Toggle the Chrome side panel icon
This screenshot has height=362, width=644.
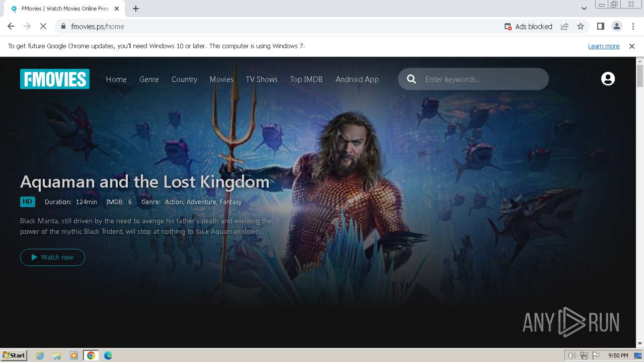coord(600,26)
